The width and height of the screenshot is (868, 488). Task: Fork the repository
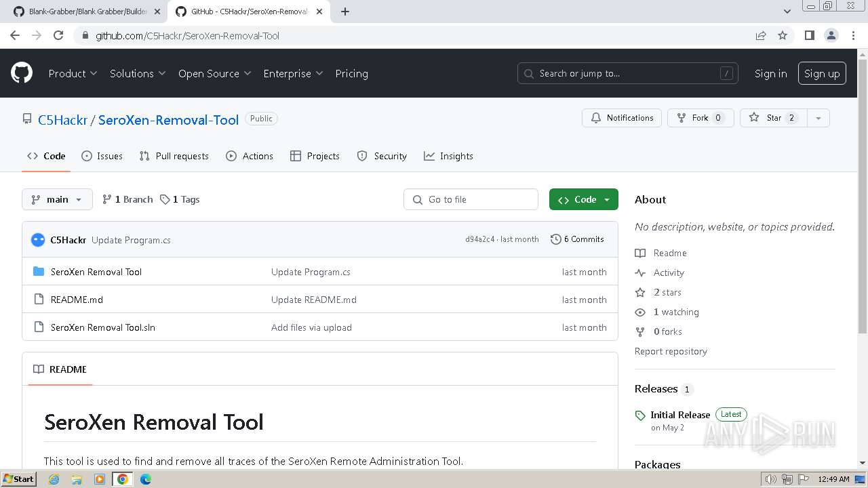pyautogui.click(x=701, y=118)
